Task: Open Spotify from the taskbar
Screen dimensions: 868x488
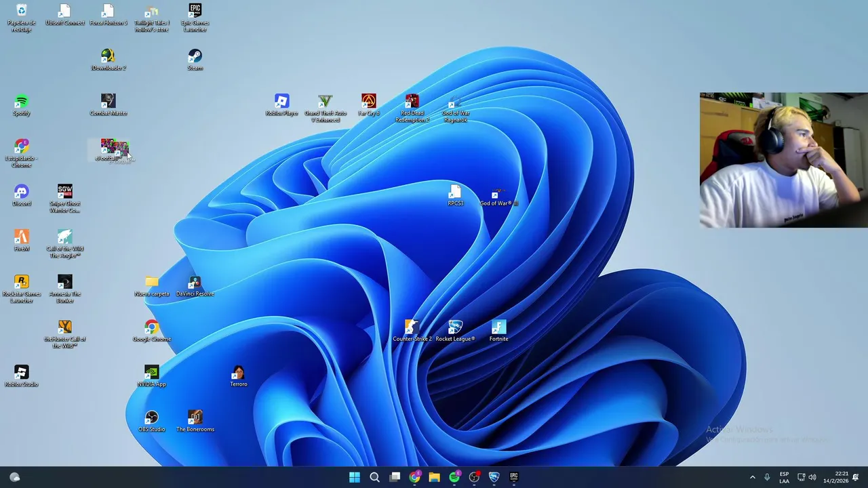Action: coord(454,477)
